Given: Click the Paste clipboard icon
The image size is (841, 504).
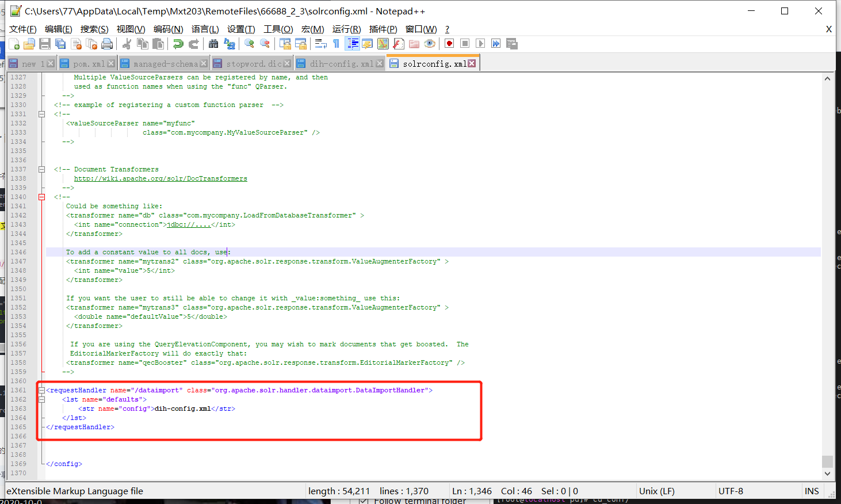Looking at the screenshot, I should click(158, 44).
